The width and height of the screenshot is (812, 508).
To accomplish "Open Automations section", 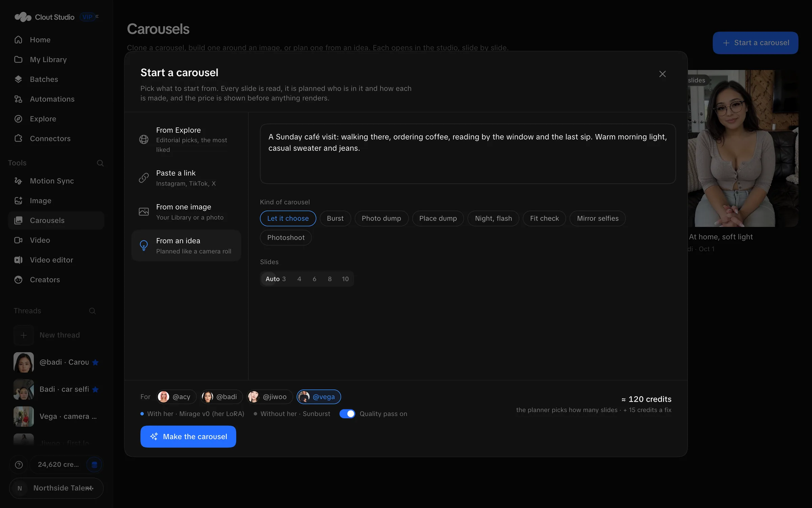I will coord(56,99).
